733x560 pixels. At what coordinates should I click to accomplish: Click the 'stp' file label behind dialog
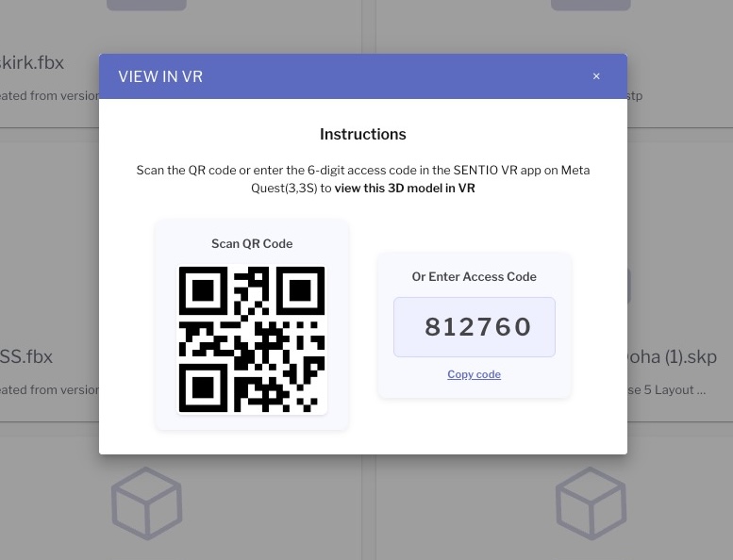635,96
